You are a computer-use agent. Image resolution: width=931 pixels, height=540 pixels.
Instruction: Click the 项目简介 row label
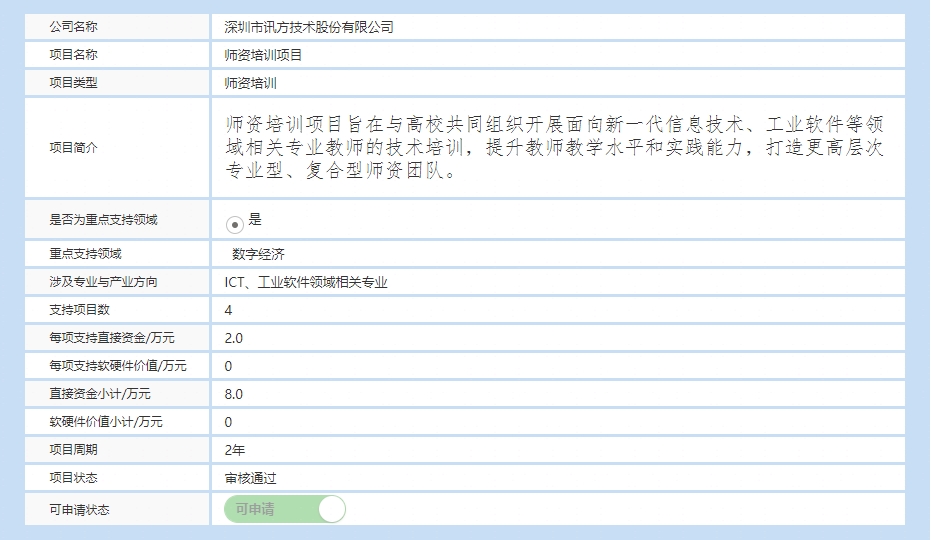74,148
